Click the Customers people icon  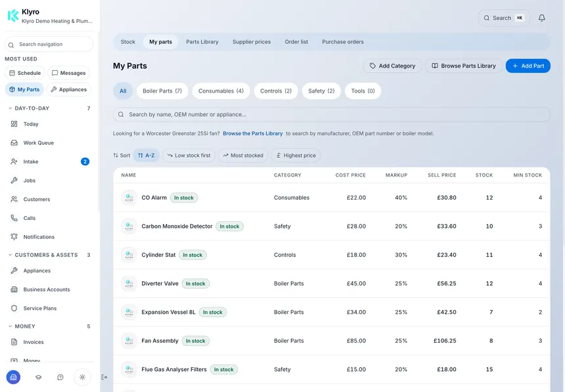14,199
